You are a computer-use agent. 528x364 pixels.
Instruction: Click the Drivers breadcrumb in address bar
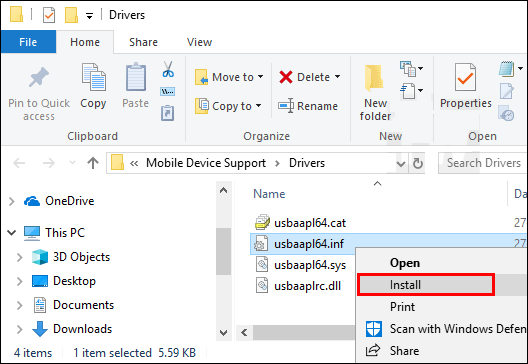[x=307, y=163]
